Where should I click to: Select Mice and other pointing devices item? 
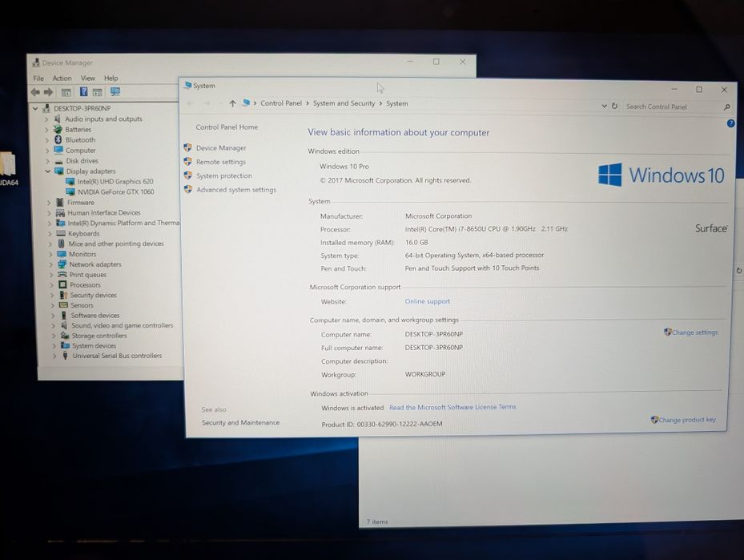click(116, 244)
